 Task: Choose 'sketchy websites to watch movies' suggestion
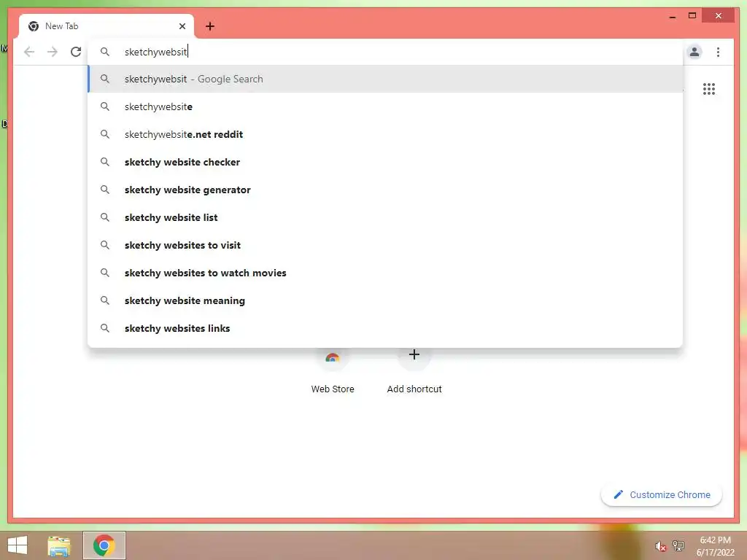click(385, 273)
